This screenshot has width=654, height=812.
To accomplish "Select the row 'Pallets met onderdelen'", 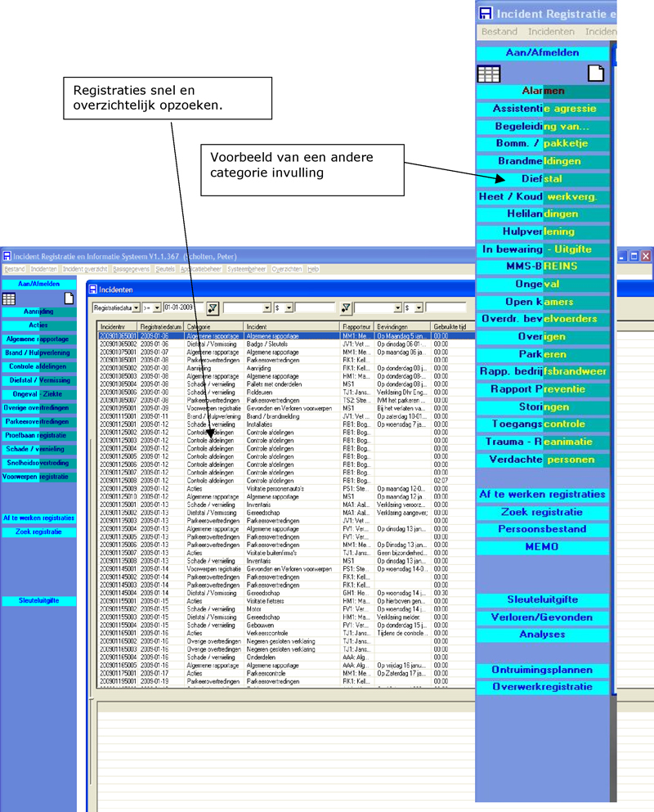I will [x=286, y=384].
